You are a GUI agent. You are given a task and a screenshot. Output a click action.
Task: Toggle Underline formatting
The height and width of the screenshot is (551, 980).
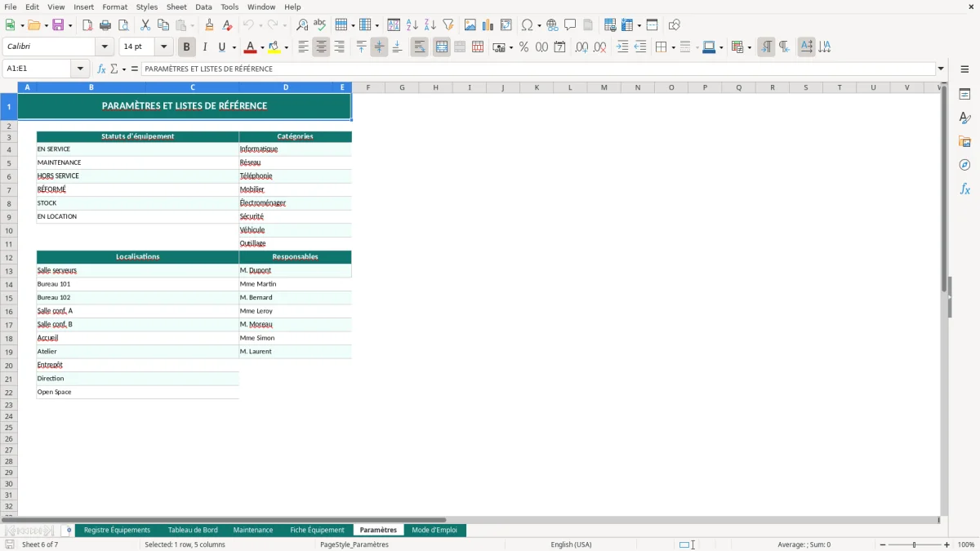(x=221, y=47)
